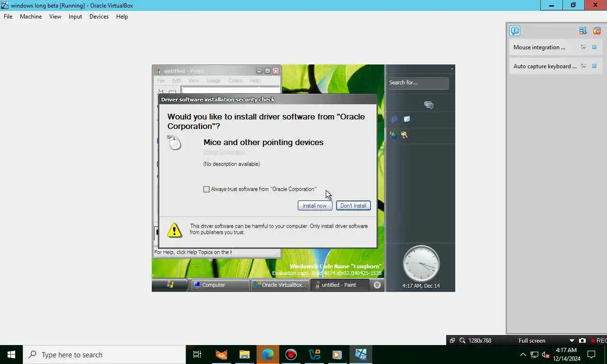Dismiss Auto capture keyboard notification
Image resolution: width=607 pixels, height=364 pixels.
(x=594, y=66)
